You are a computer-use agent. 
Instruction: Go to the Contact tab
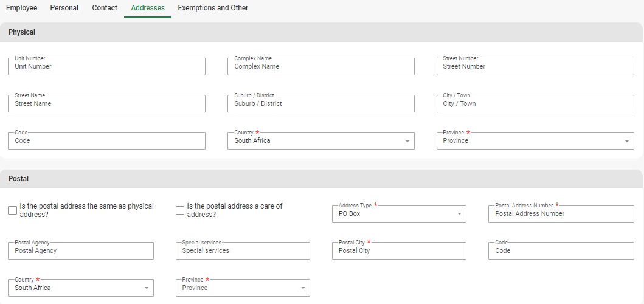click(x=105, y=8)
